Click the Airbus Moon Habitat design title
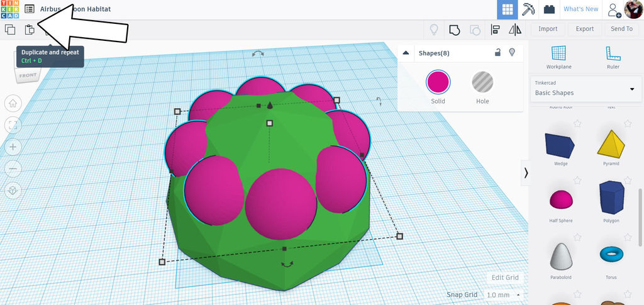The image size is (644, 305). coord(75,9)
